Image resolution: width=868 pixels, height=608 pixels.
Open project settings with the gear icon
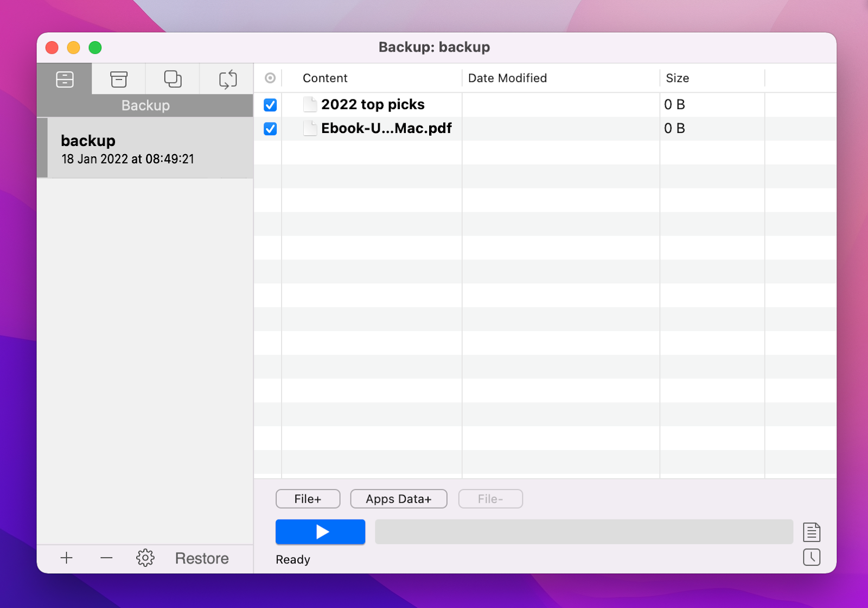click(x=145, y=558)
